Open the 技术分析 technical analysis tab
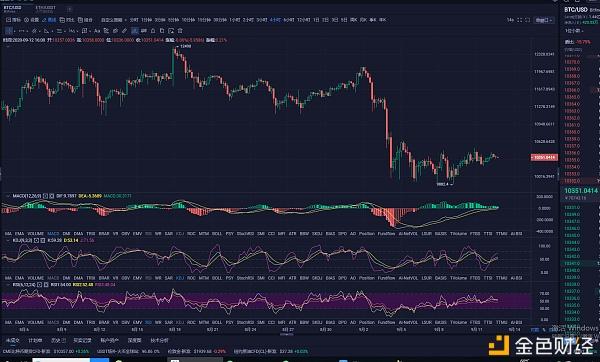The width and height of the screenshot is (600, 362). click(159, 340)
